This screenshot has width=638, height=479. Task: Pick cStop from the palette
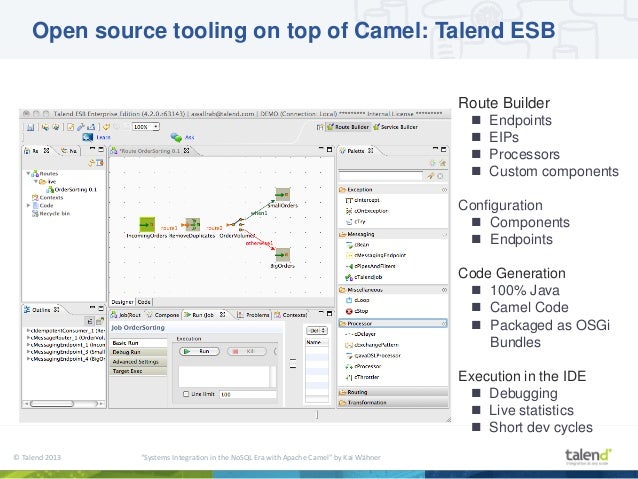point(357,311)
